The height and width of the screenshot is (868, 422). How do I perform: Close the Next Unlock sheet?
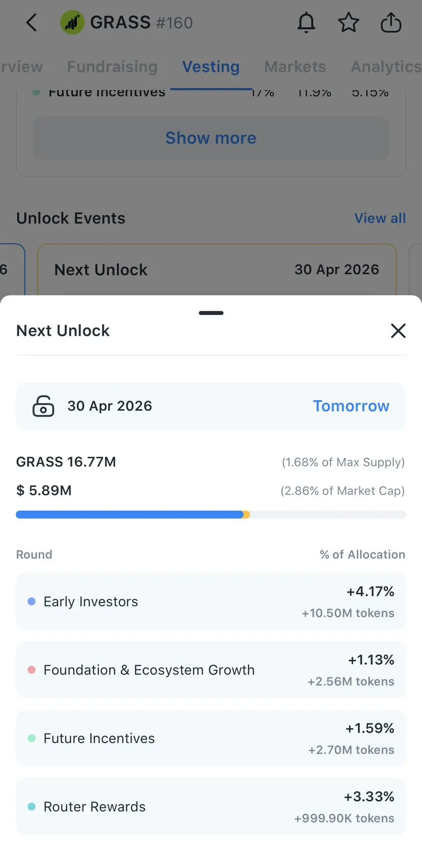coord(398,331)
